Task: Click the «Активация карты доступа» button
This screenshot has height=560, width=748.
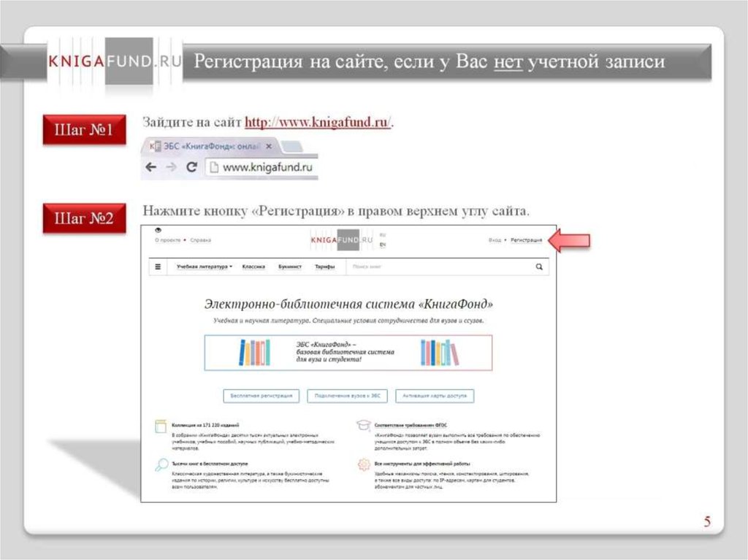Action: [435, 396]
